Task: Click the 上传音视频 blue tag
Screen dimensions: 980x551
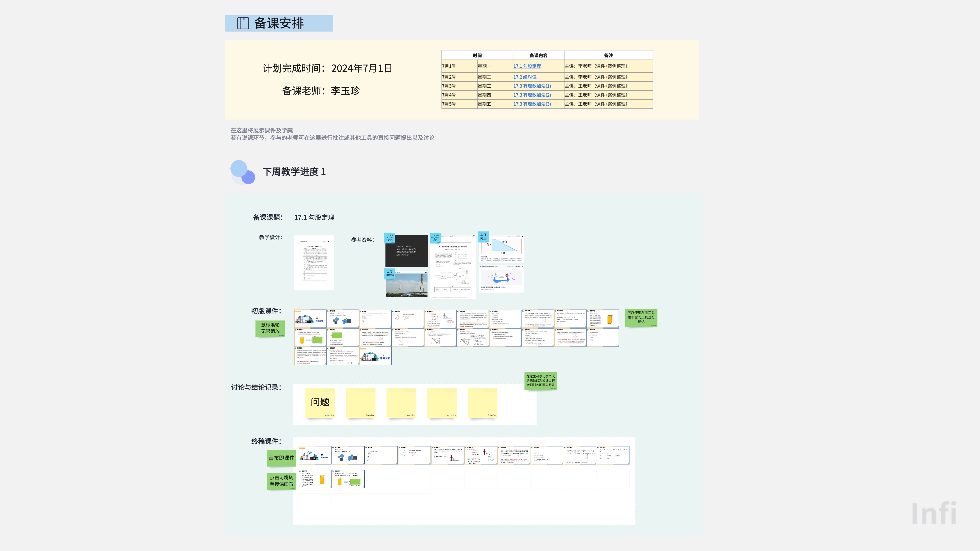Action: (389, 273)
